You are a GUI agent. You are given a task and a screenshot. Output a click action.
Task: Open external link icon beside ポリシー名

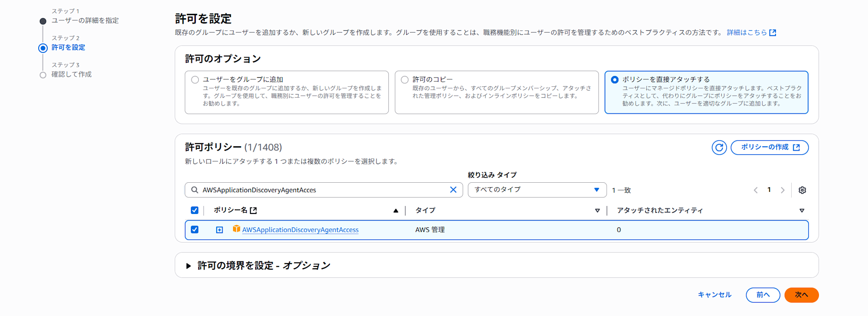[x=253, y=211]
